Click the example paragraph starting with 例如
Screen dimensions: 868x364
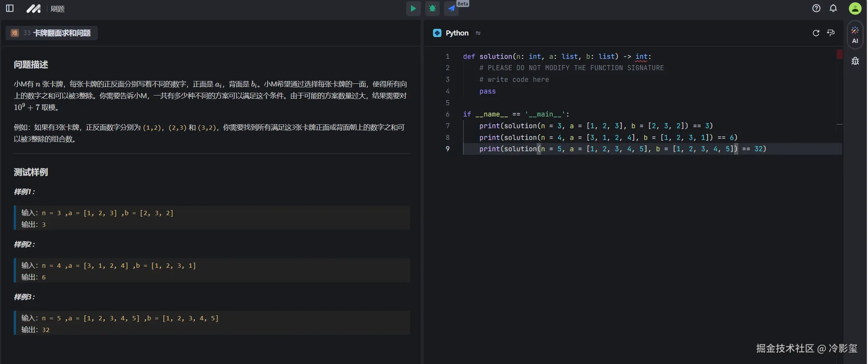(209, 133)
